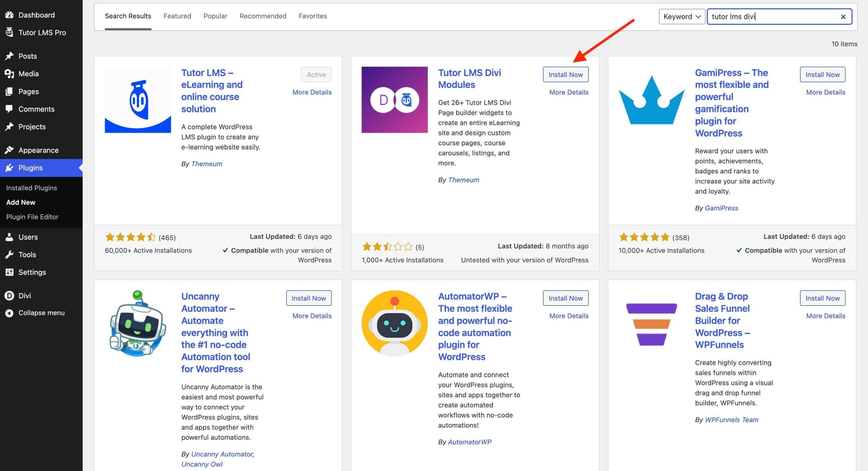Open More Details for GamiPress
Viewport: 868px width, 471px height.
(826, 92)
